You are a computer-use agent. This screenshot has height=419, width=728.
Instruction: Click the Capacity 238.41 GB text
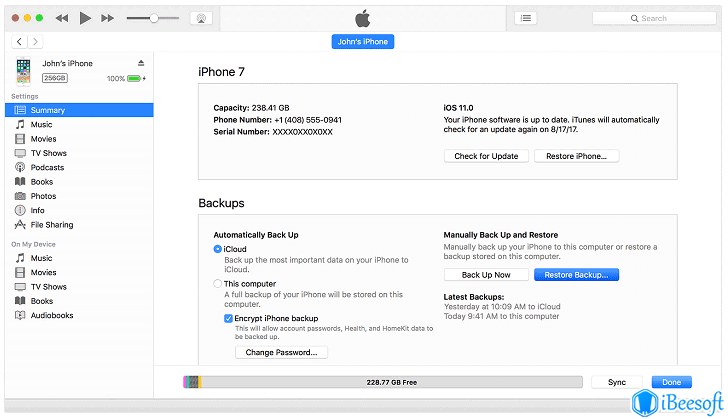pyautogui.click(x=251, y=108)
